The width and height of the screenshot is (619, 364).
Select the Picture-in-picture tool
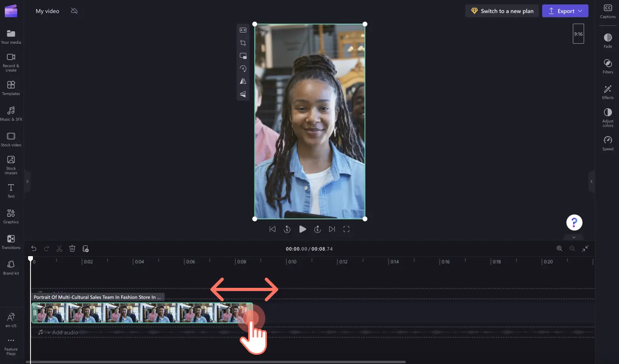click(x=243, y=56)
